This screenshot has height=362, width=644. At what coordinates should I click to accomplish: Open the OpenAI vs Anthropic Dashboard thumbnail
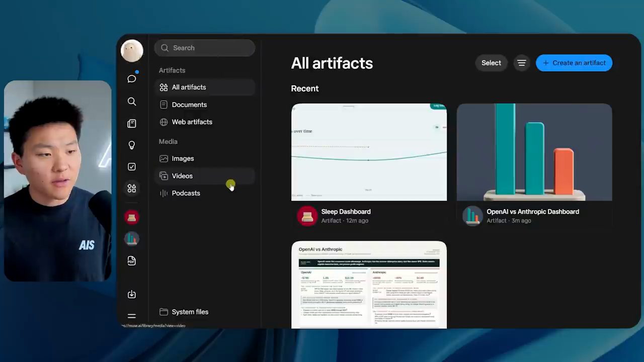[x=534, y=152]
